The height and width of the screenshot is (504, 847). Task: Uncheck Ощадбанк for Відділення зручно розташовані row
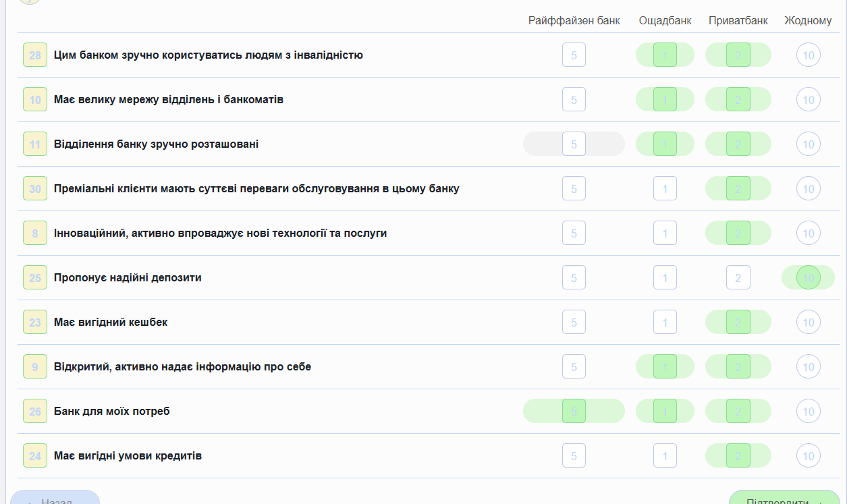point(665,144)
